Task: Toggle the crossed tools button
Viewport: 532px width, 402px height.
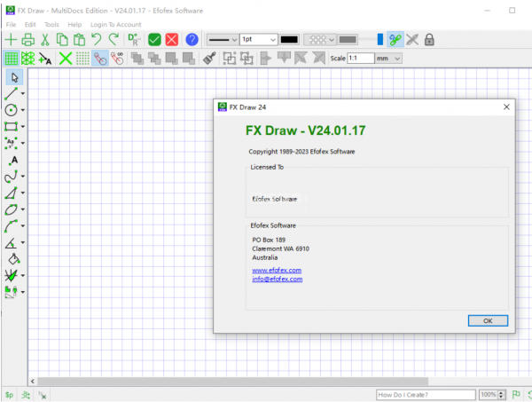Action: click(x=412, y=40)
